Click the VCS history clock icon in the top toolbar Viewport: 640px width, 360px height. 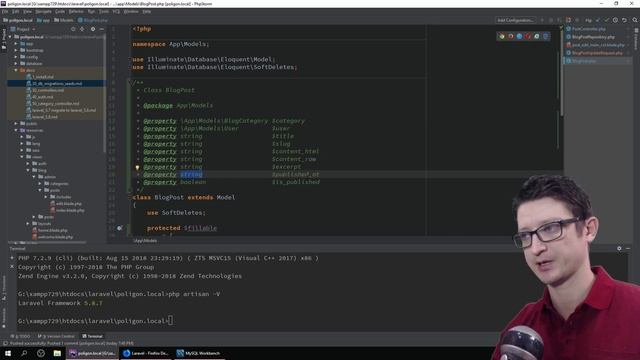(616, 20)
